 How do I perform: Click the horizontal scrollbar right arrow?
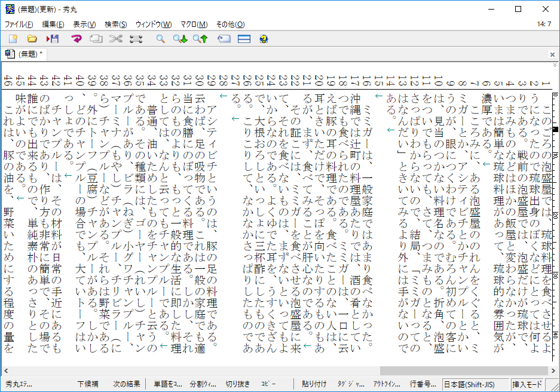tap(553, 370)
